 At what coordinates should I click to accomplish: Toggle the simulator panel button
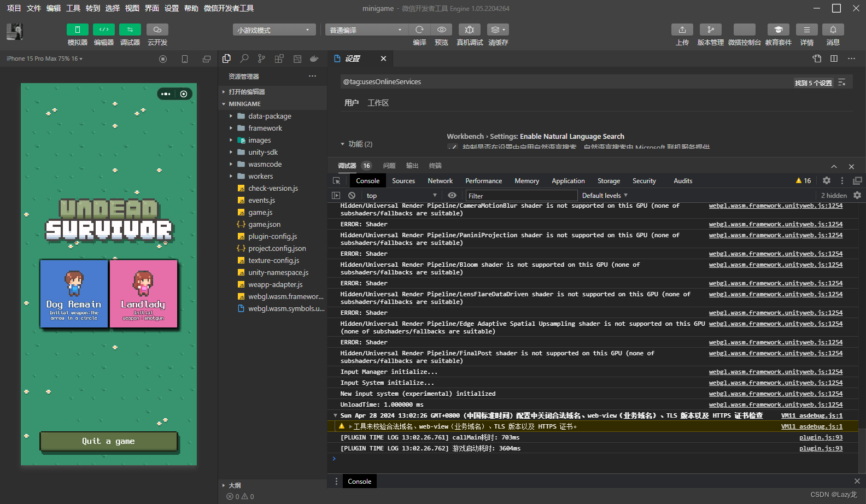point(78,30)
